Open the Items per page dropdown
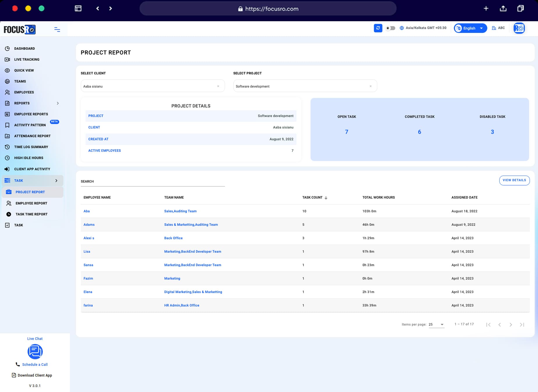This screenshot has height=392, width=538. tap(436, 325)
